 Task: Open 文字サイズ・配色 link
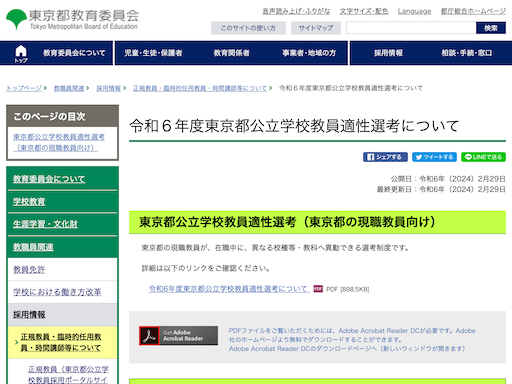click(364, 11)
